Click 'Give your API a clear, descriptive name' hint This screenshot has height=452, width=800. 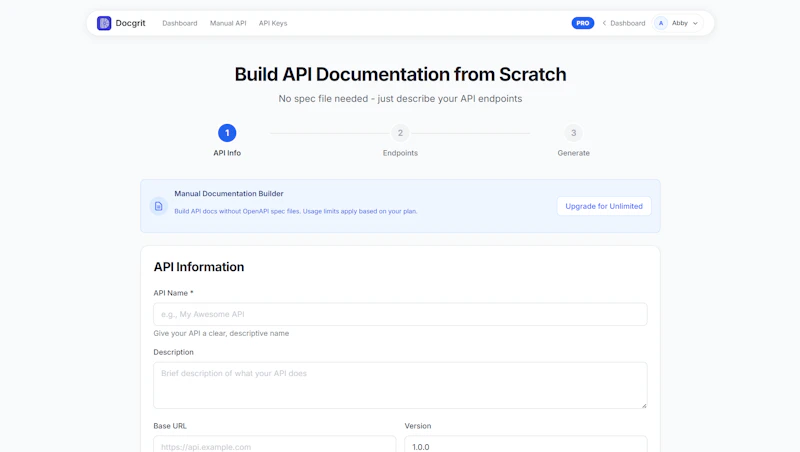pyautogui.click(x=221, y=333)
